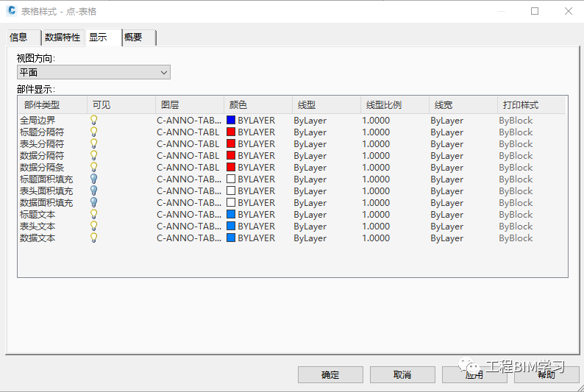Viewport: 584px width, 392px height.
Task: Open blue color swatch for 标题文本
Action: coord(231,215)
